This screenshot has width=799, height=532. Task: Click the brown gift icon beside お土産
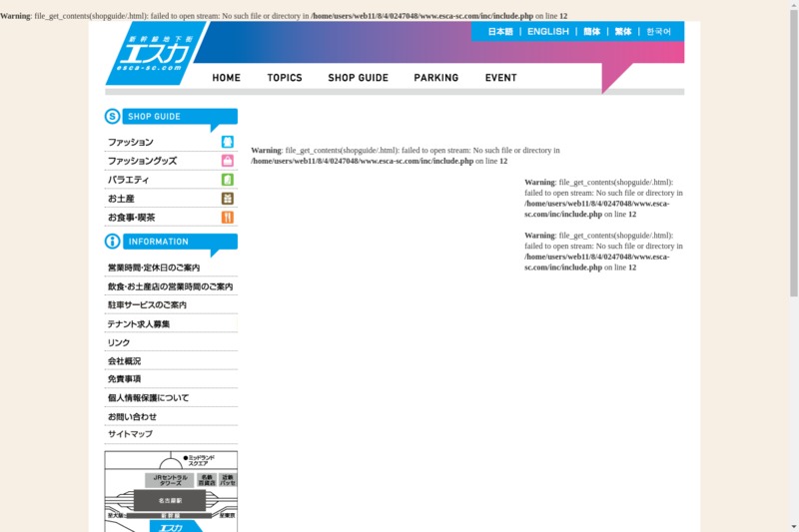(x=228, y=199)
